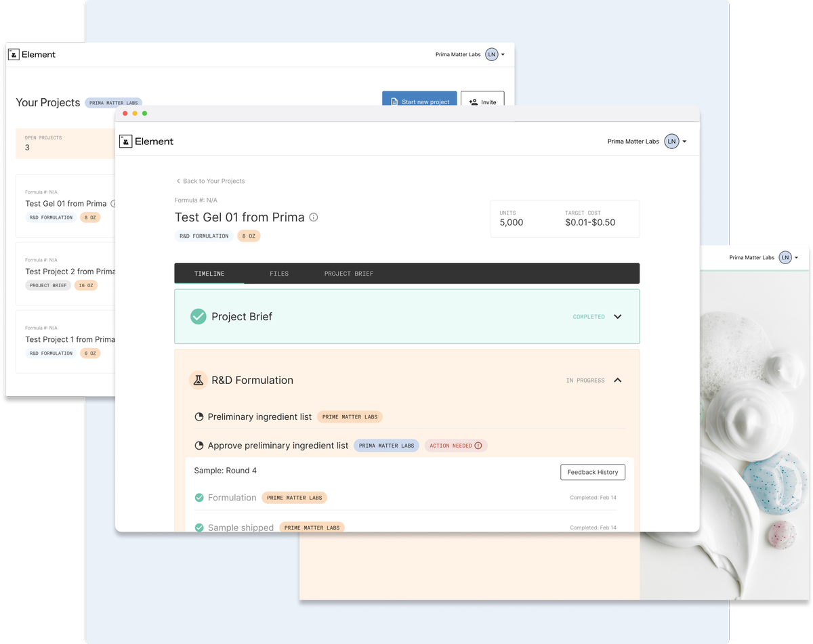Click the info icon beside Test Gel 01 title
This screenshot has height=644, width=813.
(314, 217)
